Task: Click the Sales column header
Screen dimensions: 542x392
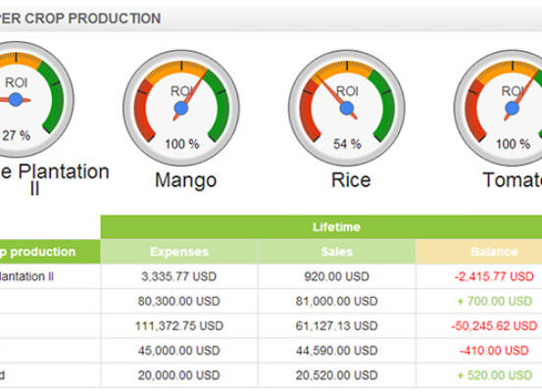Action: click(337, 252)
